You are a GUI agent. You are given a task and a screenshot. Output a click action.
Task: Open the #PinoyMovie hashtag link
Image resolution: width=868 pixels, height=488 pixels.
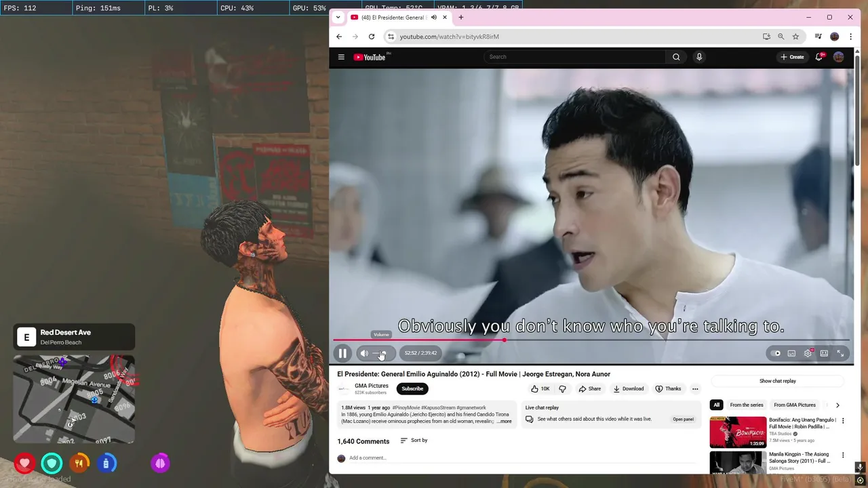click(x=406, y=408)
